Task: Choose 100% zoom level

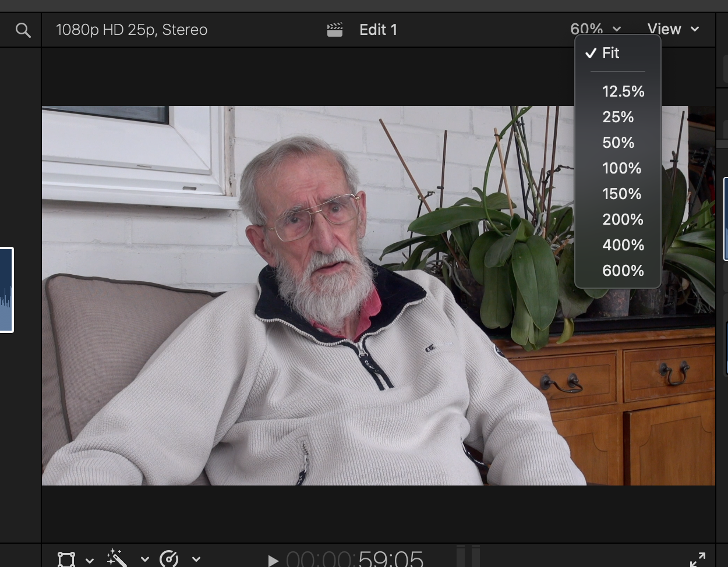Action: (621, 168)
